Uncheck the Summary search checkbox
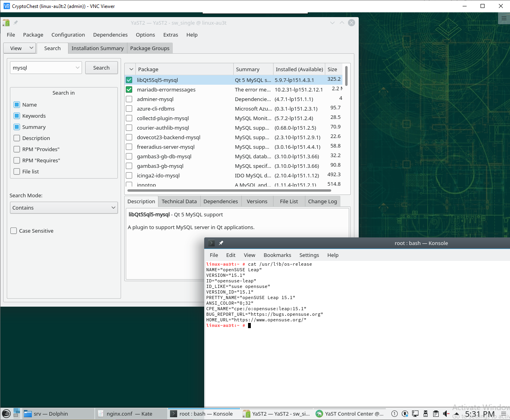The width and height of the screenshot is (510, 420). pos(17,127)
